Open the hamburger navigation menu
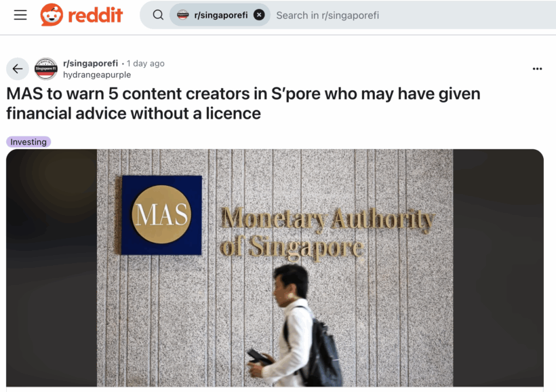Screen dimensions: 556x392 20,15
